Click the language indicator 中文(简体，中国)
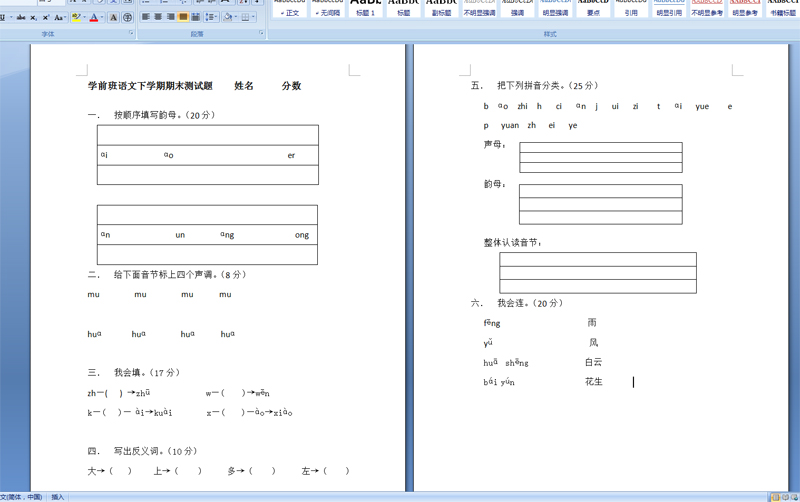The width and height of the screenshot is (800, 502). 21,497
